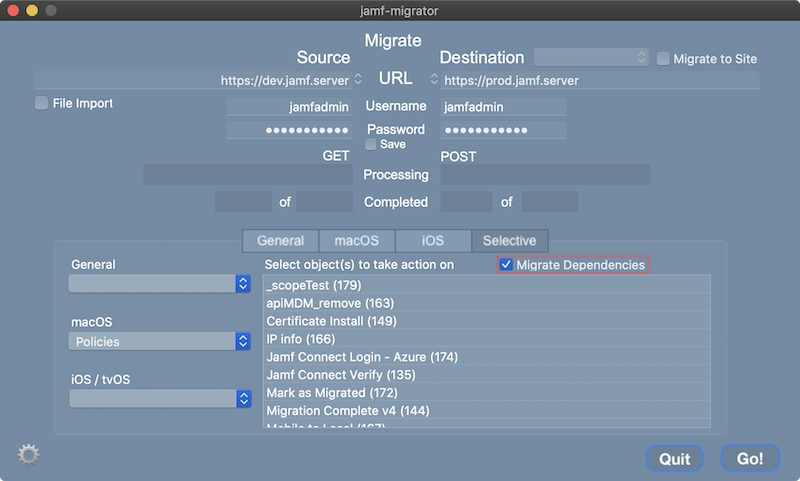800x481 pixels.
Task: Select the apiMDM_remove (163) policy
Action: tap(487, 303)
